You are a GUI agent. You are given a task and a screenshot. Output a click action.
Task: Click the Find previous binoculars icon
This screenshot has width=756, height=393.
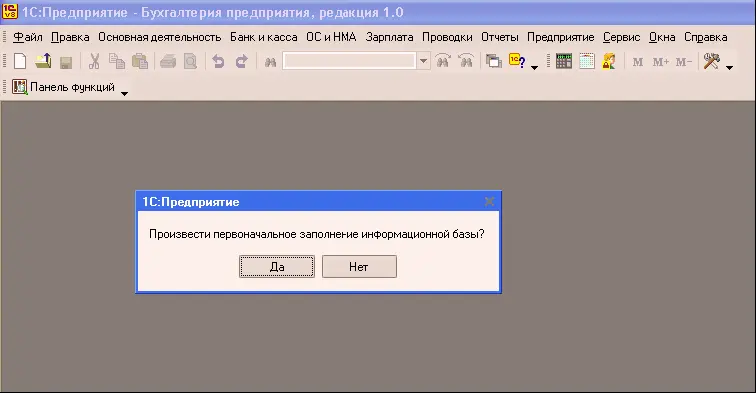[466, 61]
